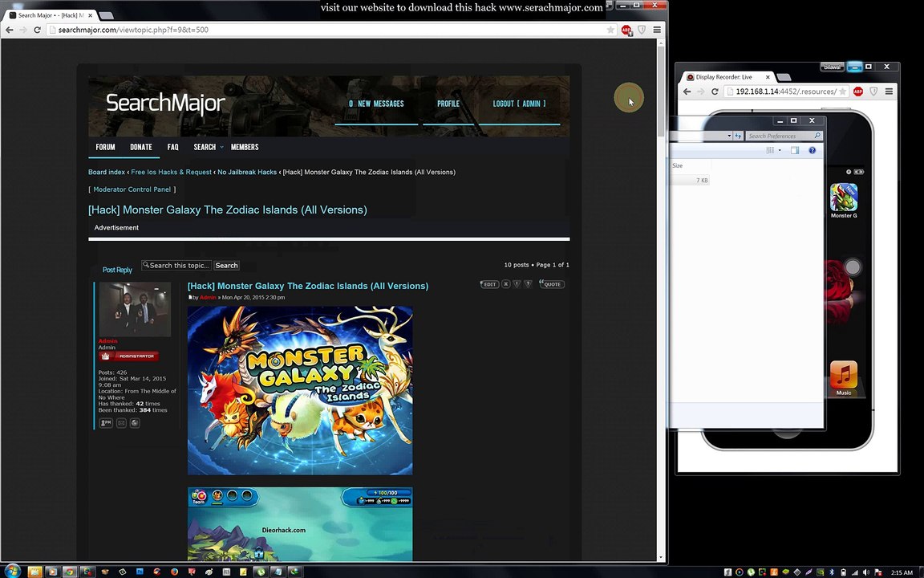Select the Search Major browser tab

pos(50,14)
